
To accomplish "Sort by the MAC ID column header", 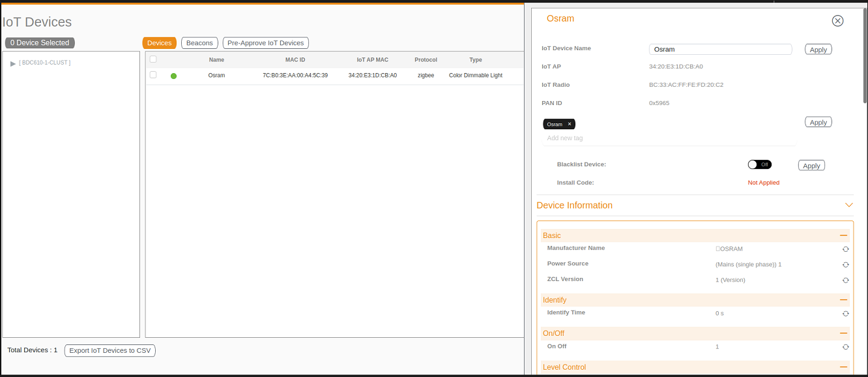I will click(295, 60).
